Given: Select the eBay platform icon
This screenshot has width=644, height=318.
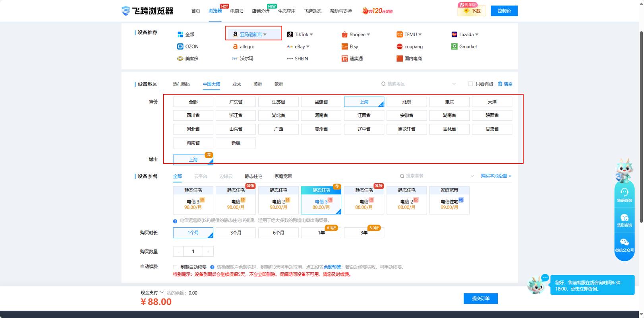Looking at the screenshot, I should tap(290, 47).
